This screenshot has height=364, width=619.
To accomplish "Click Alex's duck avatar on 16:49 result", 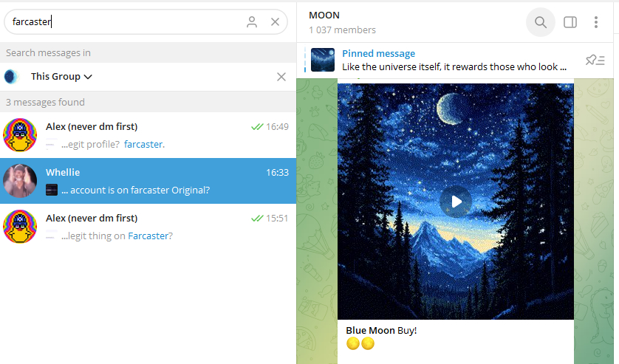I will 20,135.
